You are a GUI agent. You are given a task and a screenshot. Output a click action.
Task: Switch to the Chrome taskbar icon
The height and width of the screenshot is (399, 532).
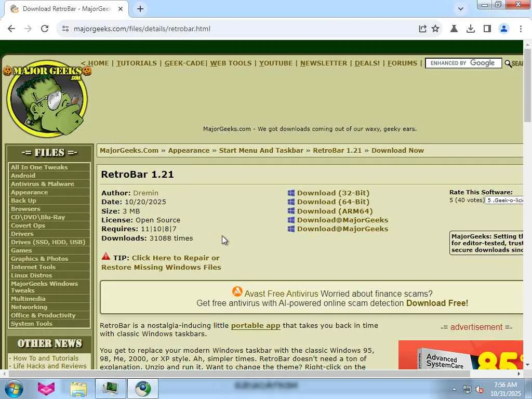click(x=143, y=389)
